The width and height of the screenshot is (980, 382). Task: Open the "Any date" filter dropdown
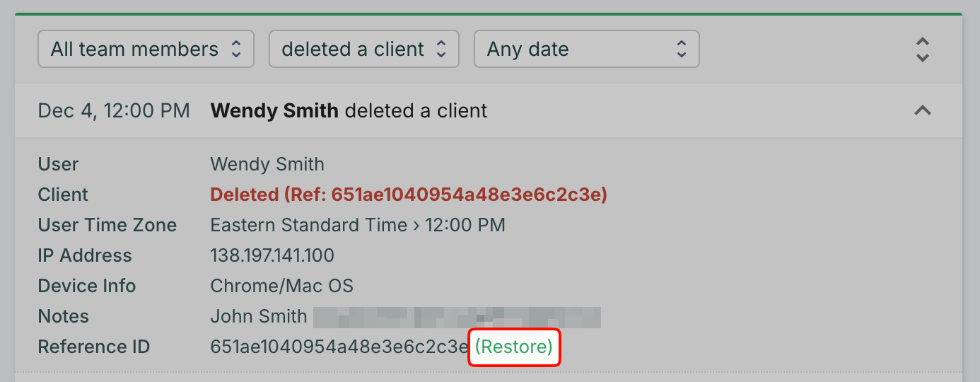tap(586, 49)
